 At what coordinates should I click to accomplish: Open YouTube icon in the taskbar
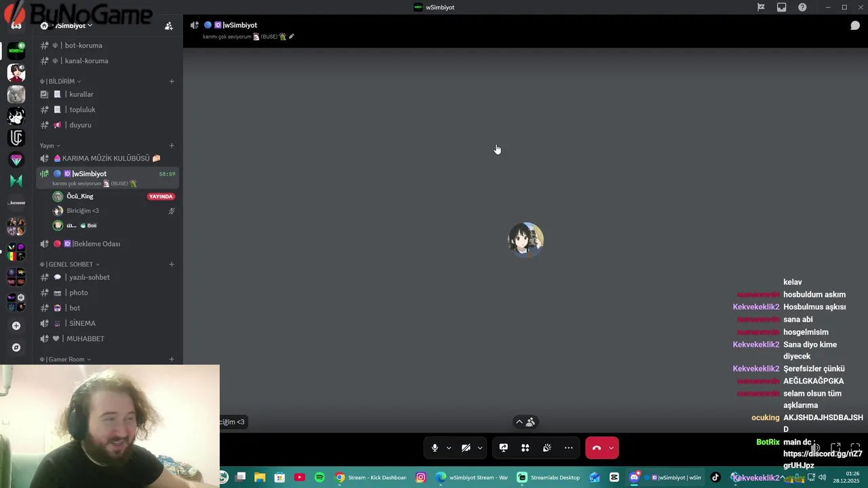(x=300, y=478)
